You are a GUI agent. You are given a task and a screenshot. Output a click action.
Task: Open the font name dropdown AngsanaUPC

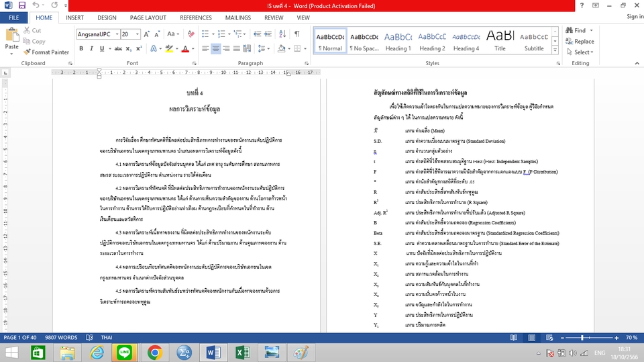coord(117,34)
